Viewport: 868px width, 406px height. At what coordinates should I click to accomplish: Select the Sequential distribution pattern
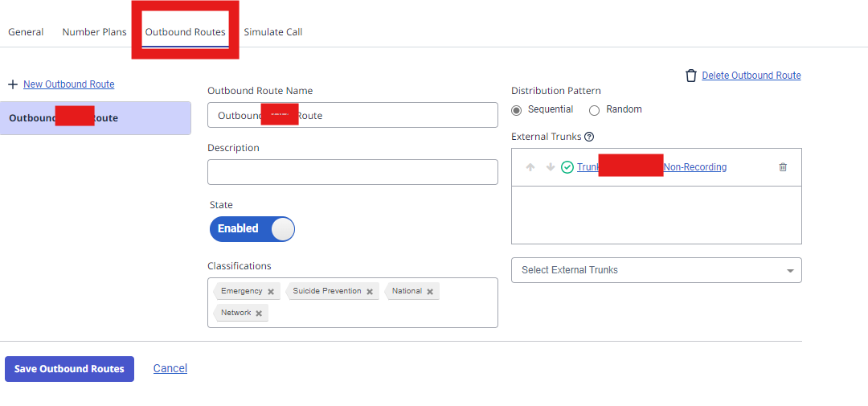[517, 110]
